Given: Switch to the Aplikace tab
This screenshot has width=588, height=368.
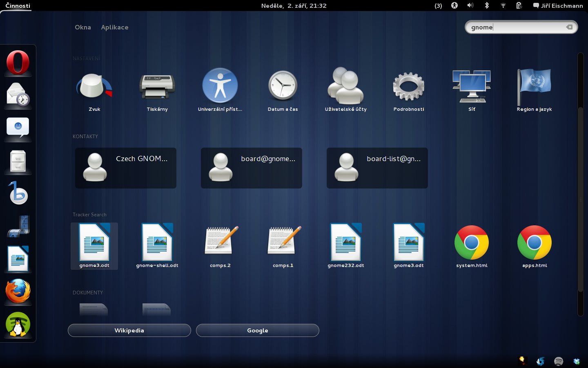Looking at the screenshot, I should click(115, 27).
